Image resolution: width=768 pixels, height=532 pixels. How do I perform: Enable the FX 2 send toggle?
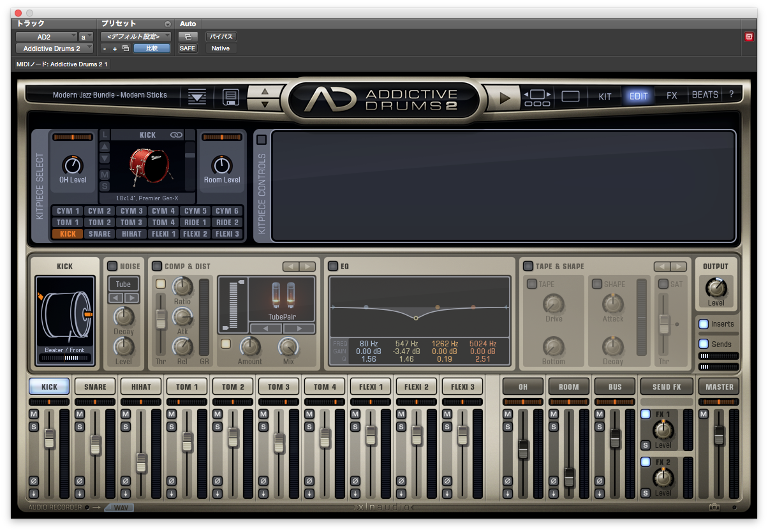pos(646,462)
